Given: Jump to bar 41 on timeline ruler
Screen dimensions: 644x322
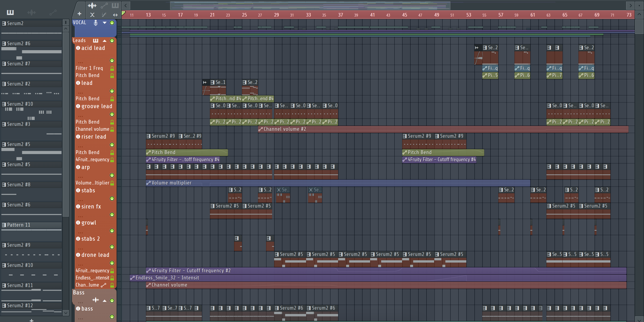Looking at the screenshot, I should [372, 15].
